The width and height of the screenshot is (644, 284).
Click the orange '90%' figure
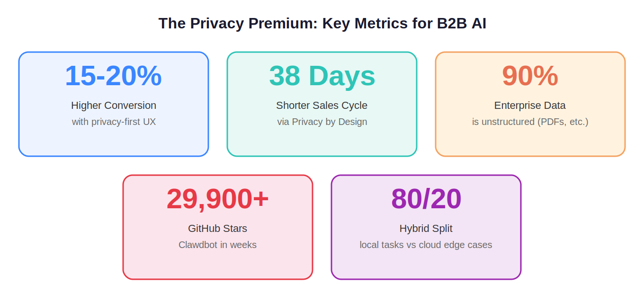click(x=530, y=76)
